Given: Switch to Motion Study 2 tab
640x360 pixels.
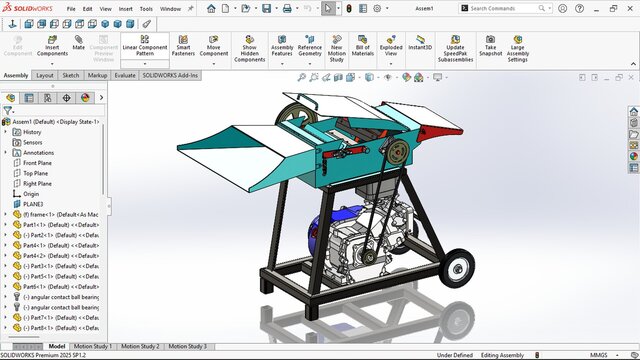Looking at the screenshot, I should [140, 346].
